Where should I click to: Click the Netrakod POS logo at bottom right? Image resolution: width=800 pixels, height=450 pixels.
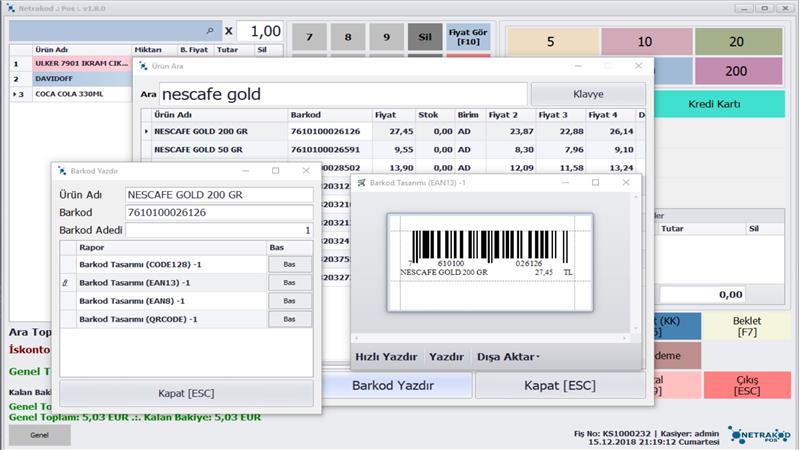[x=759, y=435]
